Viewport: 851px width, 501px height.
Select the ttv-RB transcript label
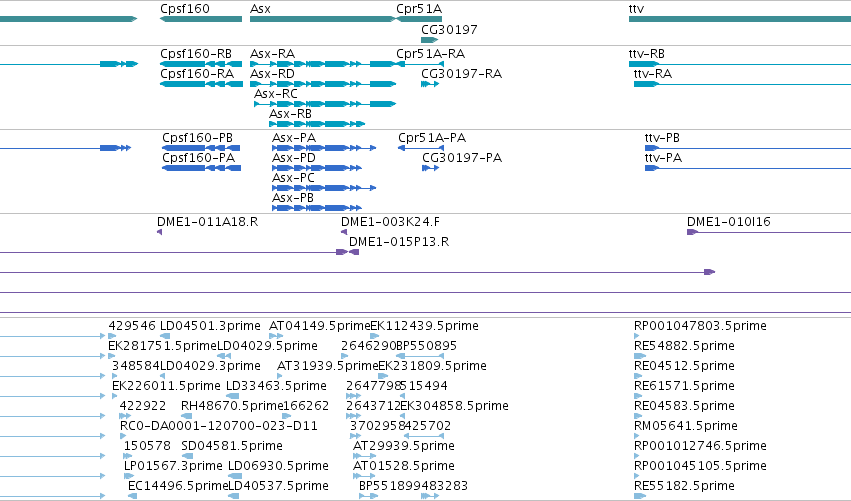point(646,54)
